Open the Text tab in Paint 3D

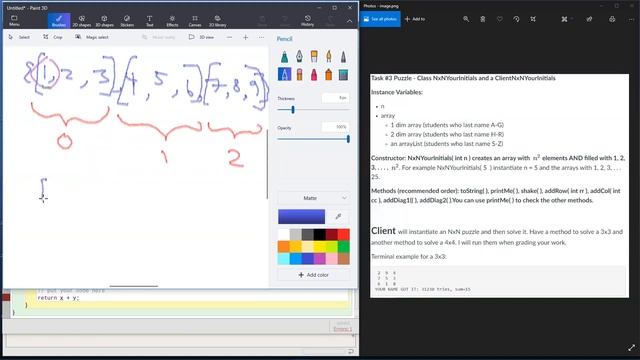tap(149, 20)
